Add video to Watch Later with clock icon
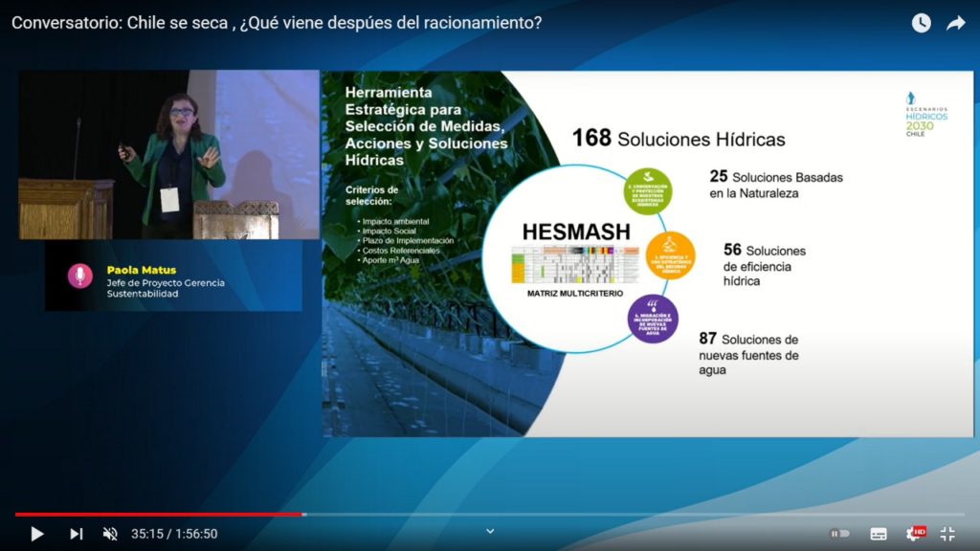 (x=921, y=23)
